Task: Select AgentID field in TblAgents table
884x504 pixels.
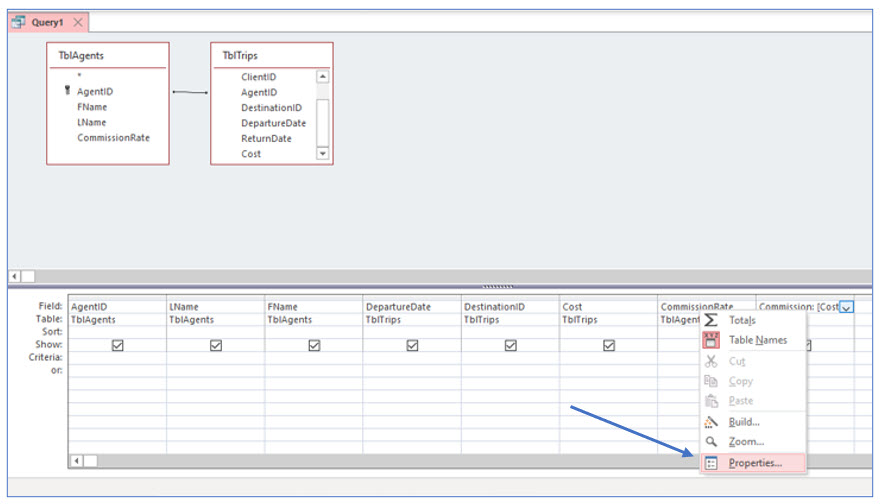Action: pos(95,91)
